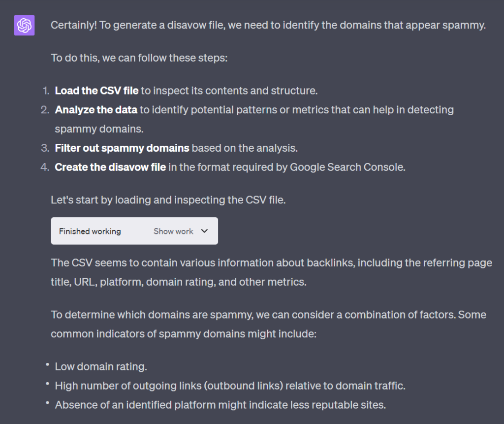Click 'Let's start by loading and inspecting' line
This screenshot has width=504, height=424.
(168, 200)
